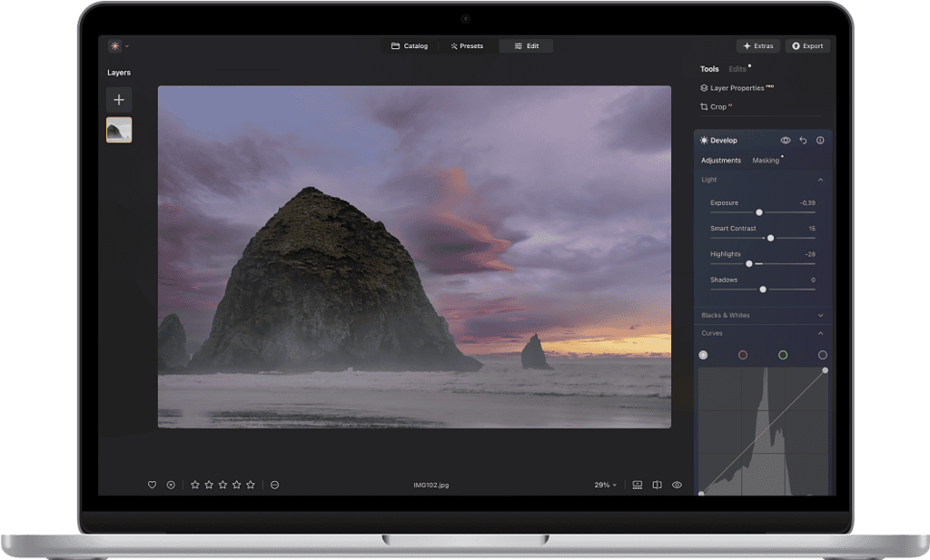Add a new layer with plus button

[119, 100]
